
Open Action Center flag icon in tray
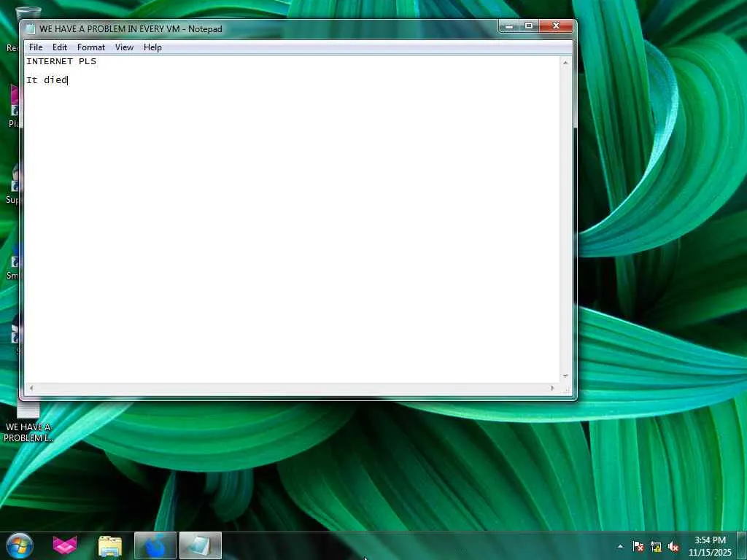[638, 547]
